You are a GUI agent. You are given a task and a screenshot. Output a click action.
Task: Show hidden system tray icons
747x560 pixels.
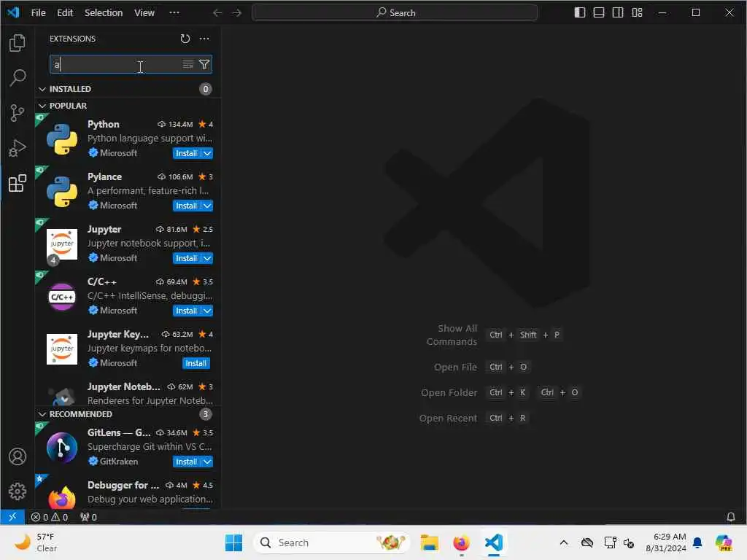point(564,542)
